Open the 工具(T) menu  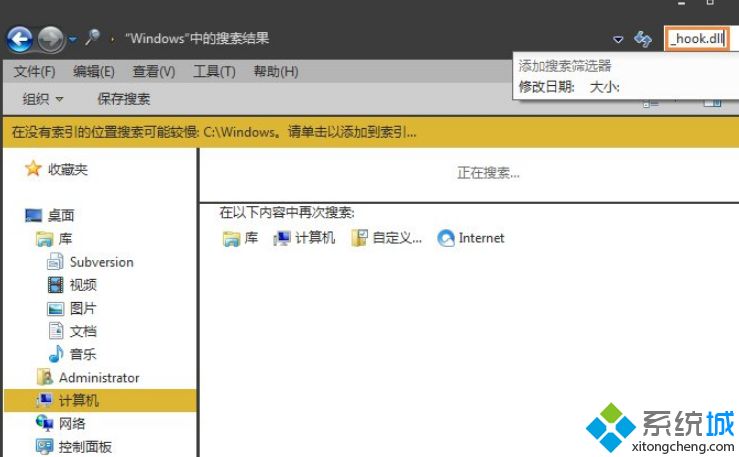pyautogui.click(x=214, y=72)
